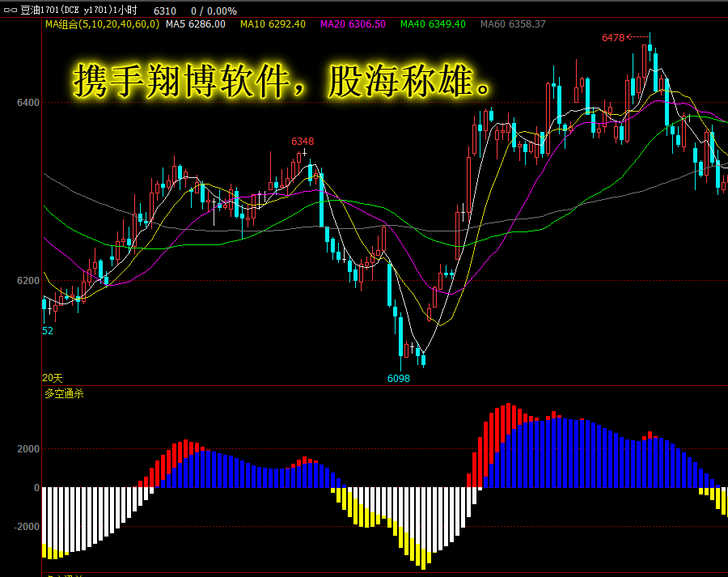Select the MA5 6286.00 readout

196,24
